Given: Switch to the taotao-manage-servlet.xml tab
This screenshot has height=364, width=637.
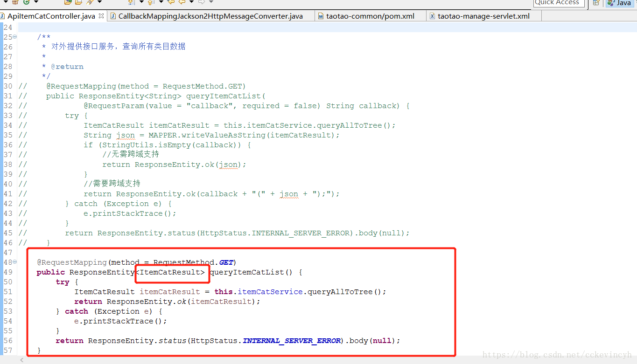Looking at the screenshot, I should click(483, 16).
